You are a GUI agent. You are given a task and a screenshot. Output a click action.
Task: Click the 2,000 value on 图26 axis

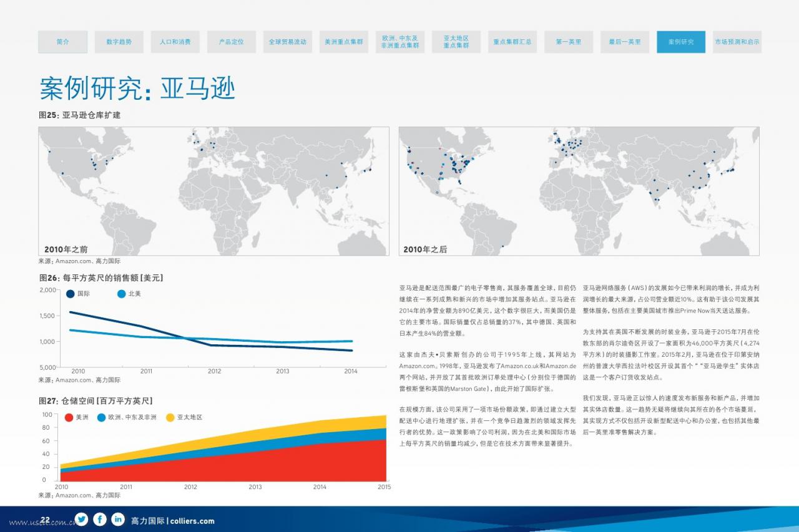(x=47, y=291)
